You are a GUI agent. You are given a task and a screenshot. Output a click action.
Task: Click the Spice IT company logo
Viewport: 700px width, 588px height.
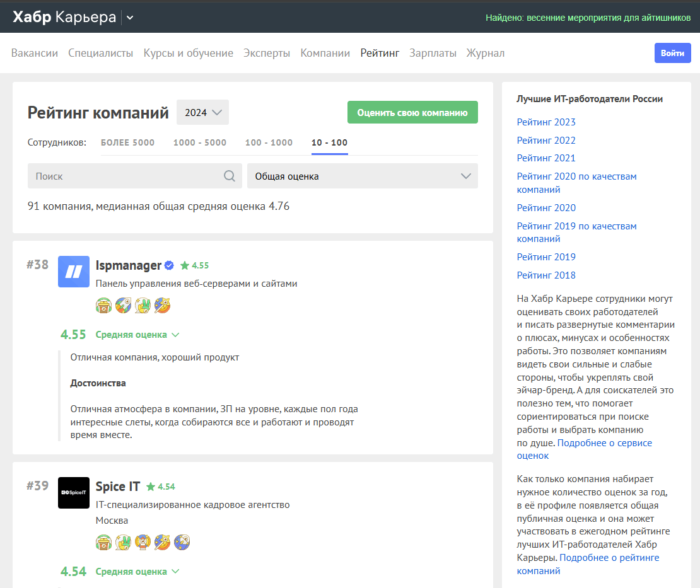pyautogui.click(x=74, y=493)
